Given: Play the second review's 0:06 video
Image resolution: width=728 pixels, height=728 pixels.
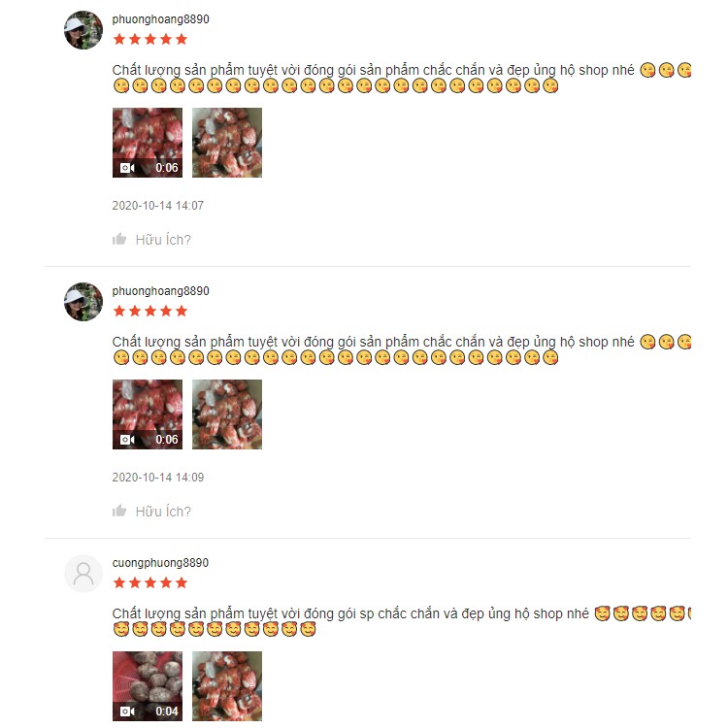Looking at the screenshot, I should 148,414.
